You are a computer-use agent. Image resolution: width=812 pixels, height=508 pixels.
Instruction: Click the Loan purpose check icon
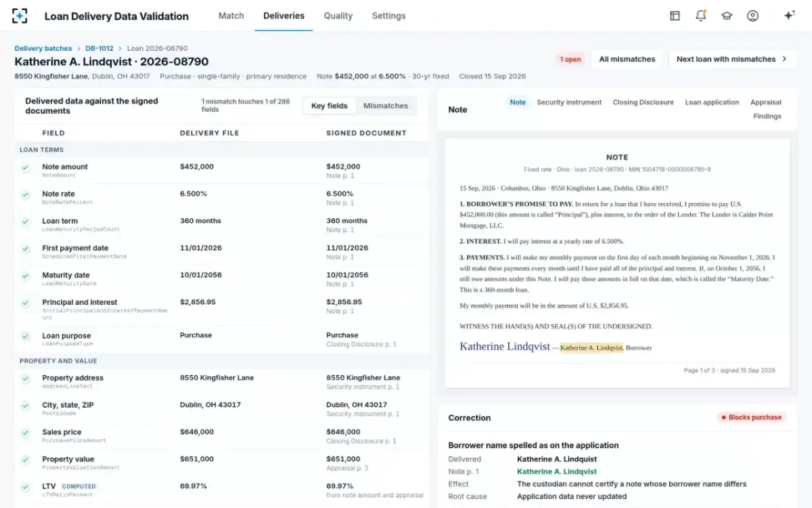pyautogui.click(x=25, y=336)
